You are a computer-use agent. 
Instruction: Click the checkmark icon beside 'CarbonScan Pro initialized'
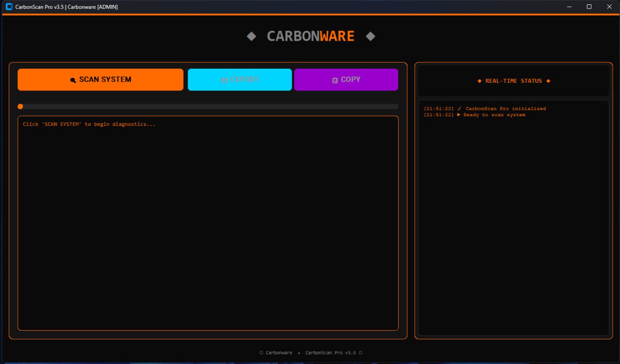[x=460, y=108]
